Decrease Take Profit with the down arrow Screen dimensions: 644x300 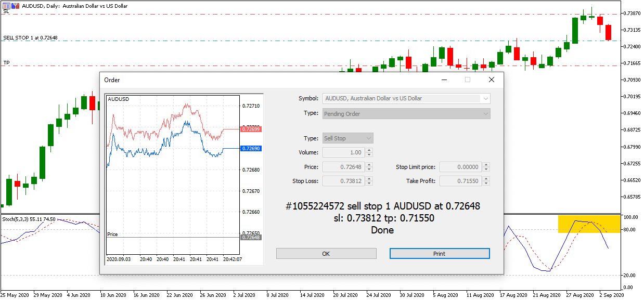[x=486, y=184]
